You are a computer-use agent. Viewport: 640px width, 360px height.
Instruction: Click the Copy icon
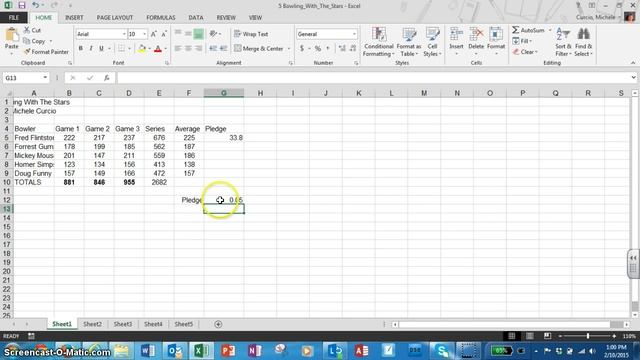(27, 41)
